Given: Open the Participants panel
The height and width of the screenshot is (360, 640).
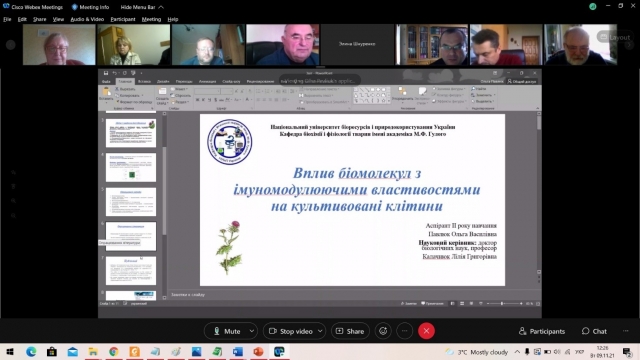Looking at the screenshot, I should 542,331.
